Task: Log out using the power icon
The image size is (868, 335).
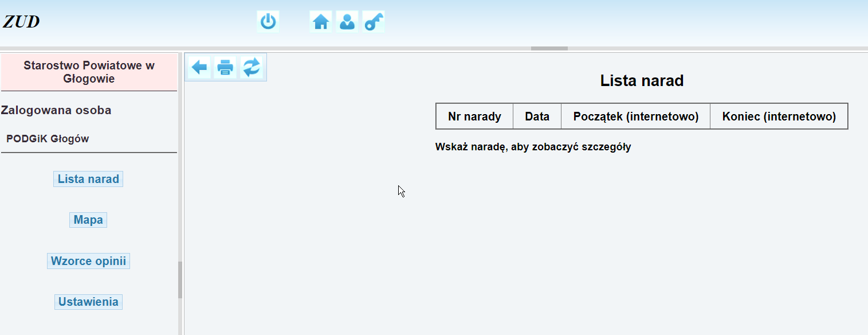Action: (268, 21)
